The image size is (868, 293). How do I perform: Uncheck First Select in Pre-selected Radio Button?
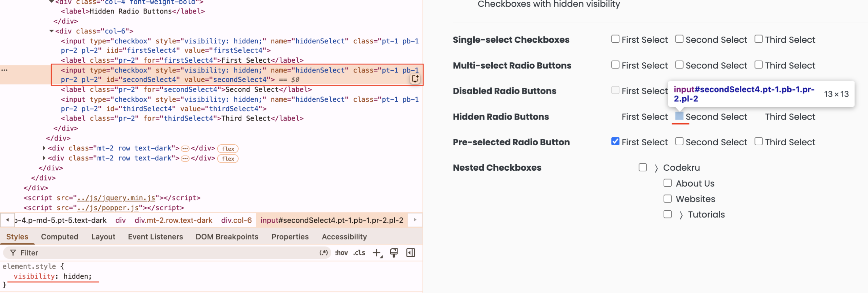(x=615, y=141)
